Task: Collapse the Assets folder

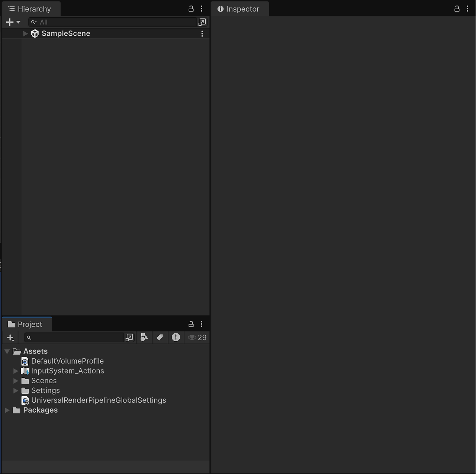Action: [x=7, y=351]
